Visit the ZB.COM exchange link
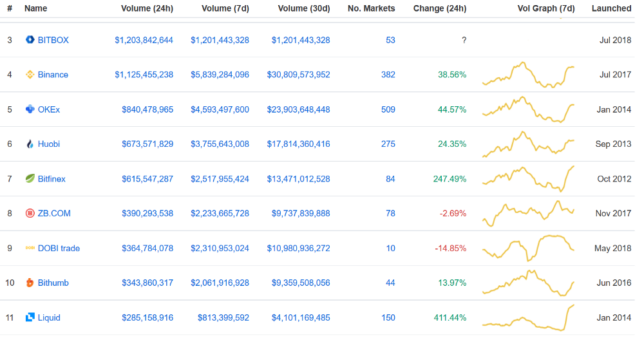Image resolution: width=644 pixels, height=338 pixels. pos(54,214)
